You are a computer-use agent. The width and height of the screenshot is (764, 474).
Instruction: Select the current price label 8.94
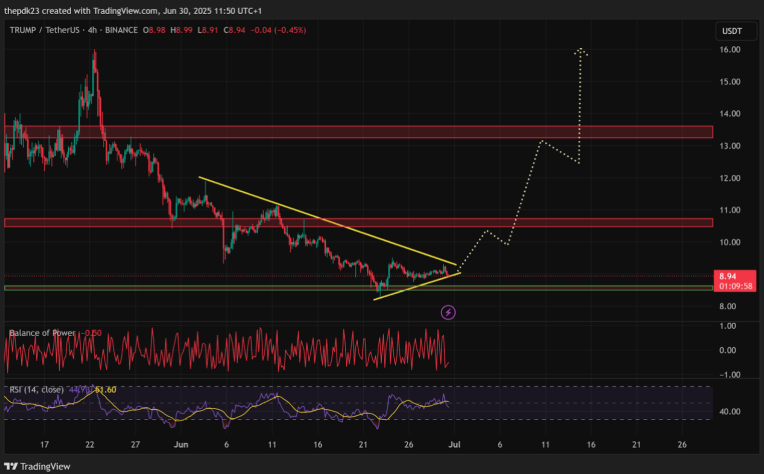727,276
